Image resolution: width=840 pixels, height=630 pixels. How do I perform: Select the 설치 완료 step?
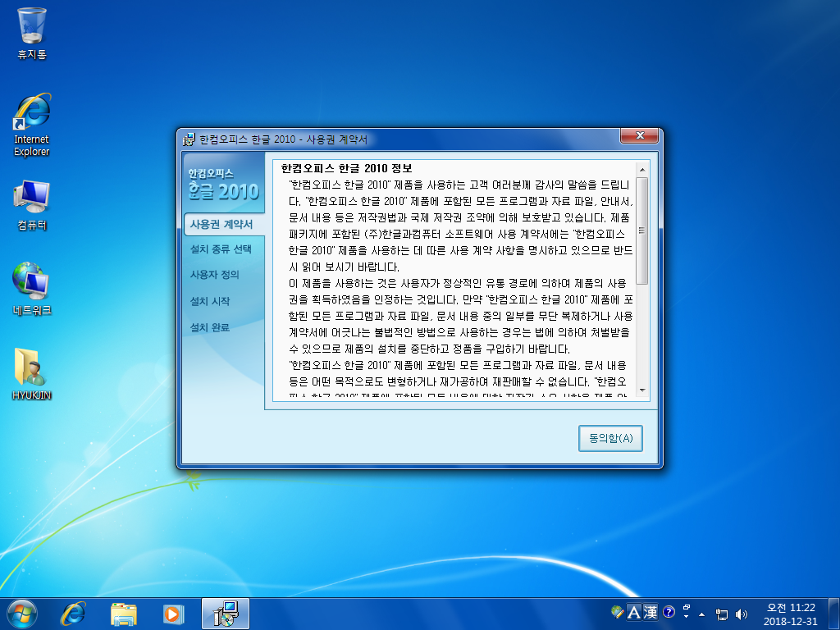click(x=209, y=327)
